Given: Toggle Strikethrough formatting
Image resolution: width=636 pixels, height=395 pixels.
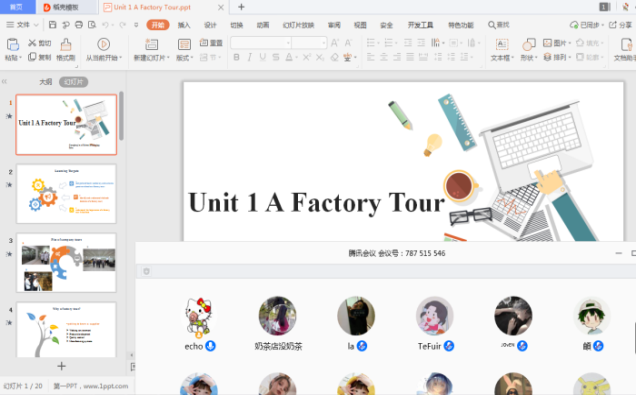Looking at the screenshot, I should pyautogui.click(x=276, y=57).
